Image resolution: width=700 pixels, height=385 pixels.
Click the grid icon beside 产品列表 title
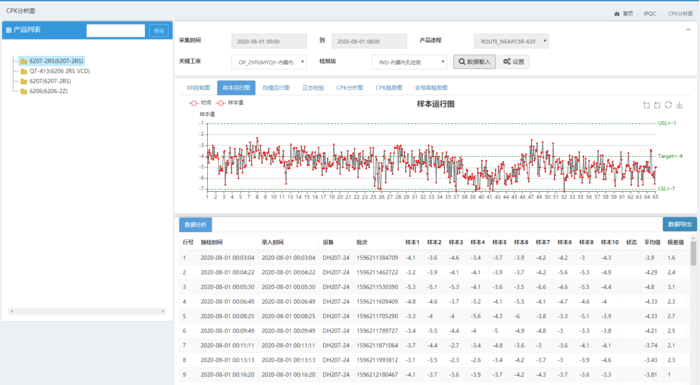(8, 30)
